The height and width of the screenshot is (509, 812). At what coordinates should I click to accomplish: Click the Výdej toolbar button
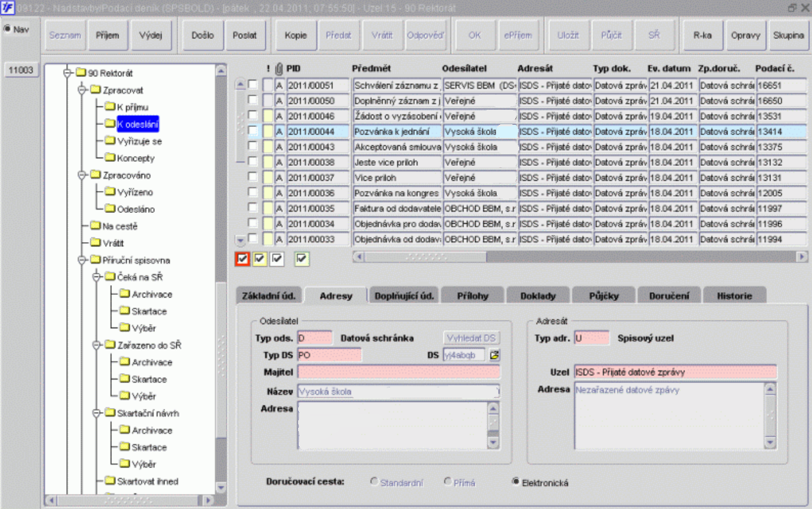(x=151, y=35)
